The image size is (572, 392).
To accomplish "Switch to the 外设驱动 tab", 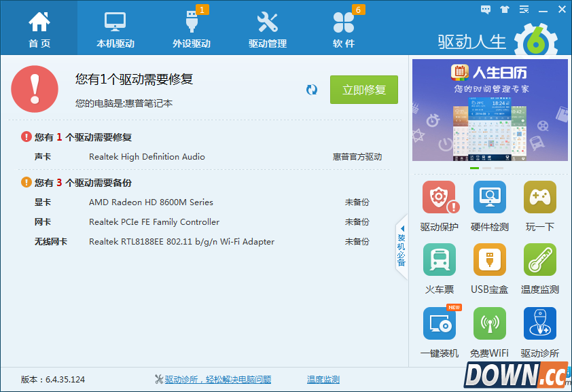I will pos(192,29).
